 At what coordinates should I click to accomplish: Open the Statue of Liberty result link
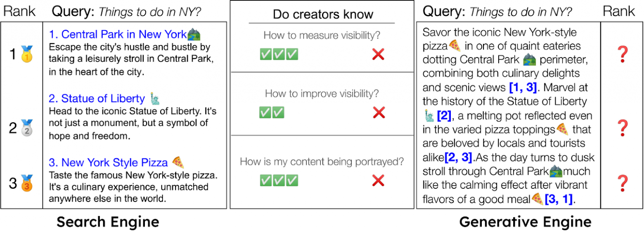(97, 99)
